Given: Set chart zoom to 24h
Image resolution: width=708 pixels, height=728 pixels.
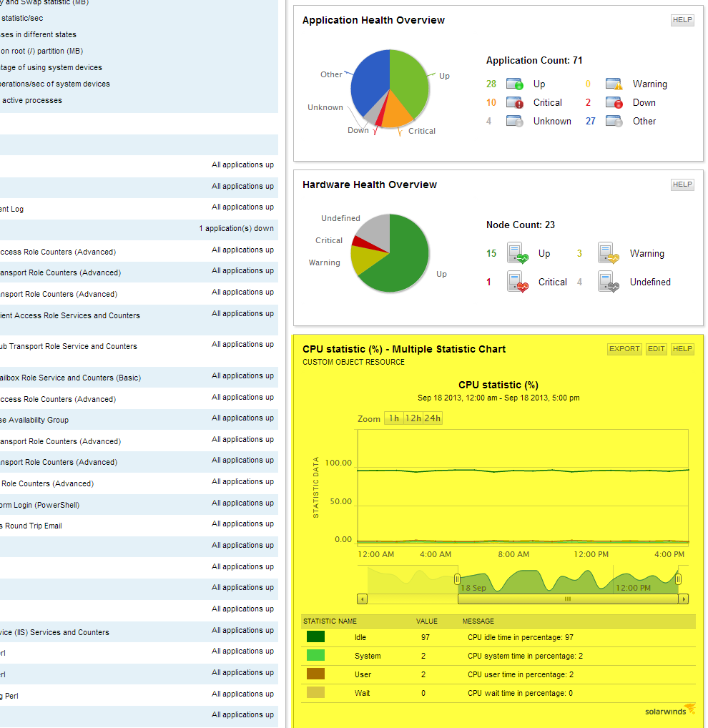Looking at the screenshot, I should [x=432, y=418].
